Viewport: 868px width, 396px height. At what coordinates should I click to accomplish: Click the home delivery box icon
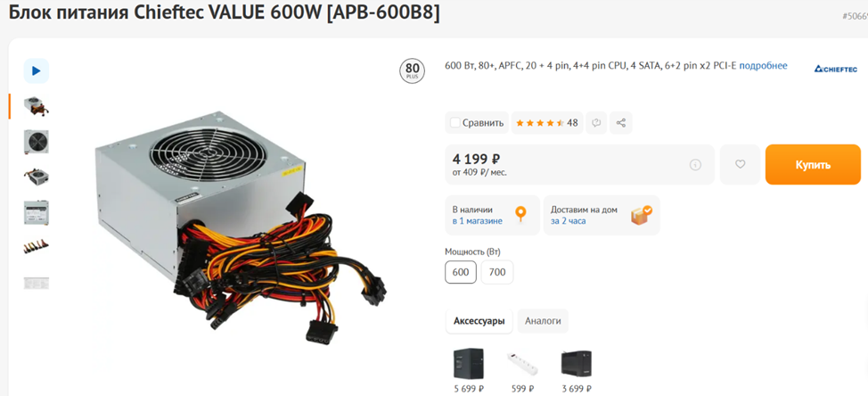tap(641, 215)
